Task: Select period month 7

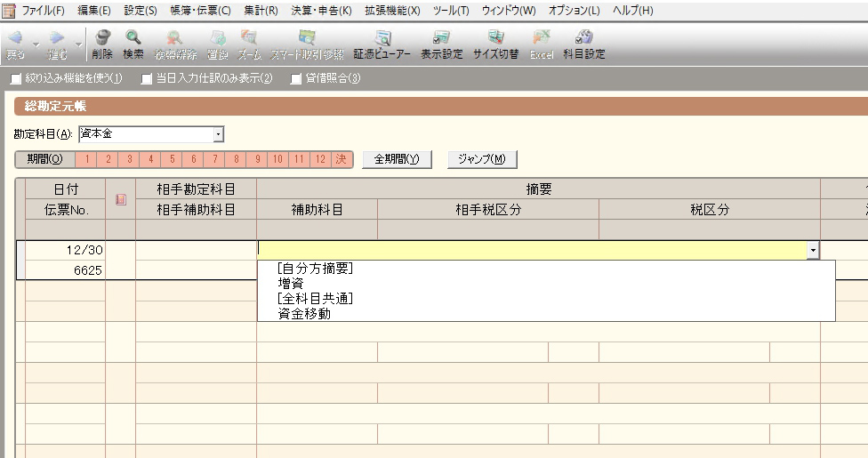Action: pyautogui.click(x=215, y=159)
